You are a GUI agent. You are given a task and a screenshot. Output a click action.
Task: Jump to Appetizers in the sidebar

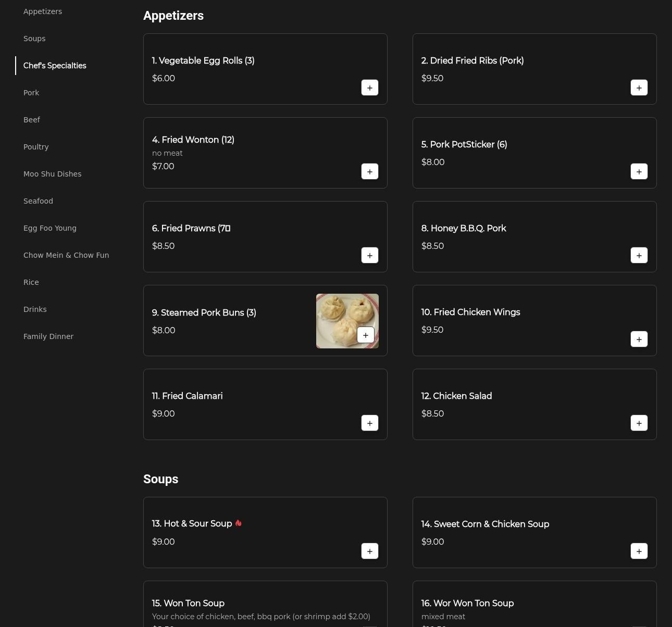[x=43, y=11]
